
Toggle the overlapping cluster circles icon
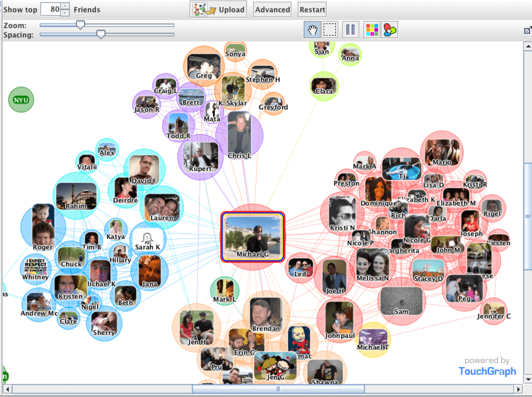(390, 29)
